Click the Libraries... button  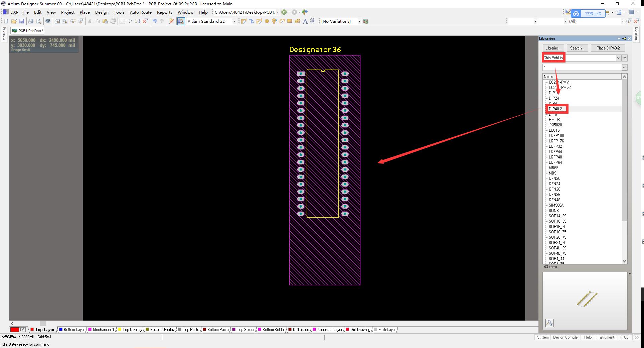tap(553, 48)
